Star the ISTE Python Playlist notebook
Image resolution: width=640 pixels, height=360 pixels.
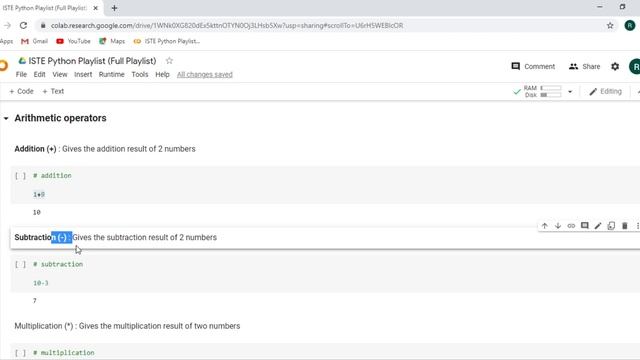point(169,61)
